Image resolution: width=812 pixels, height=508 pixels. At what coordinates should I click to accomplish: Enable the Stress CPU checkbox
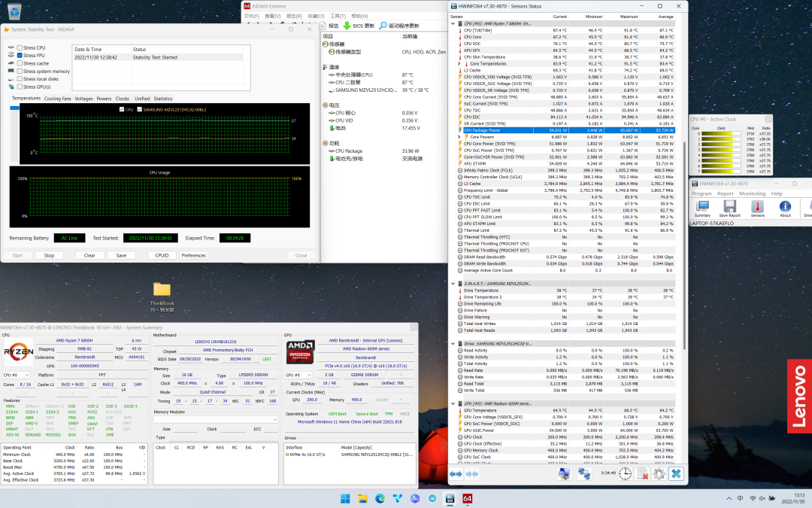pyautogui.click(x=20, y=47)
